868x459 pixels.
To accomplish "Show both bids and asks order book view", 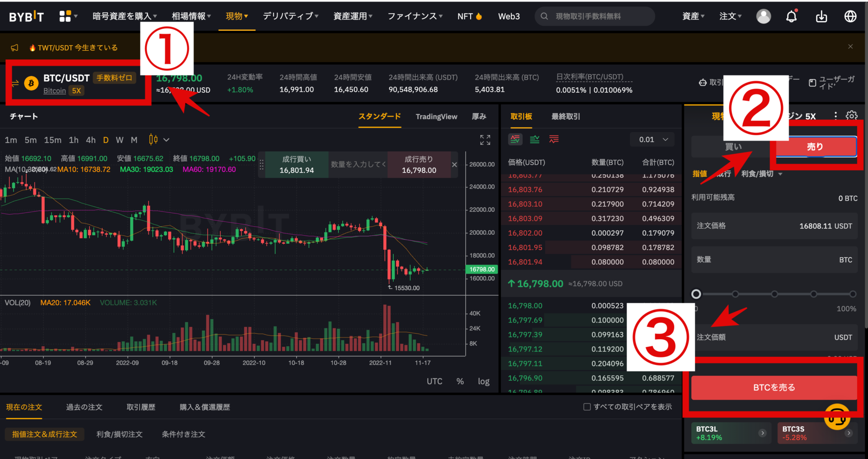I will (x=515, y=139).
